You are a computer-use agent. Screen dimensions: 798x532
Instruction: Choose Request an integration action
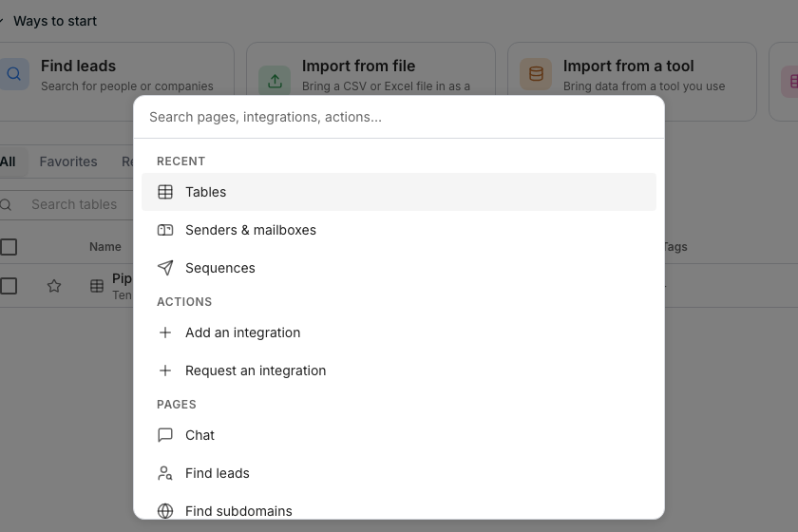tap(399, 370)
